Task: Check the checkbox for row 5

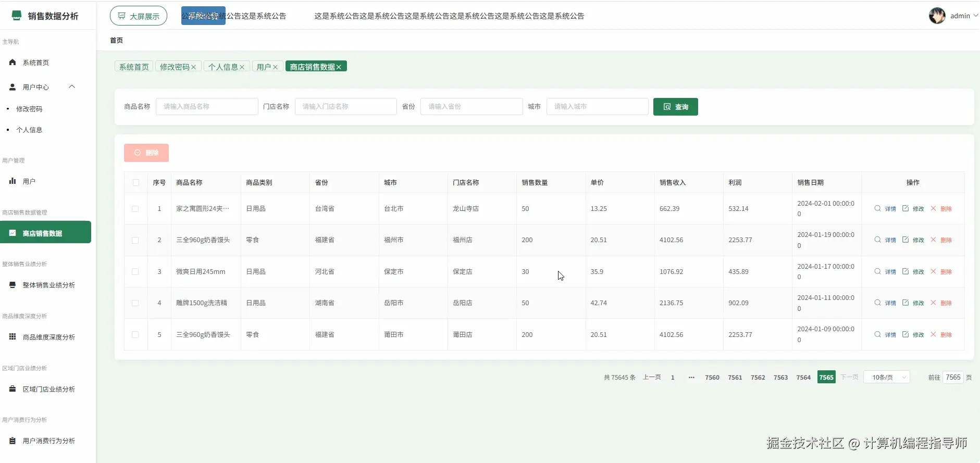Action: point(135,335)
